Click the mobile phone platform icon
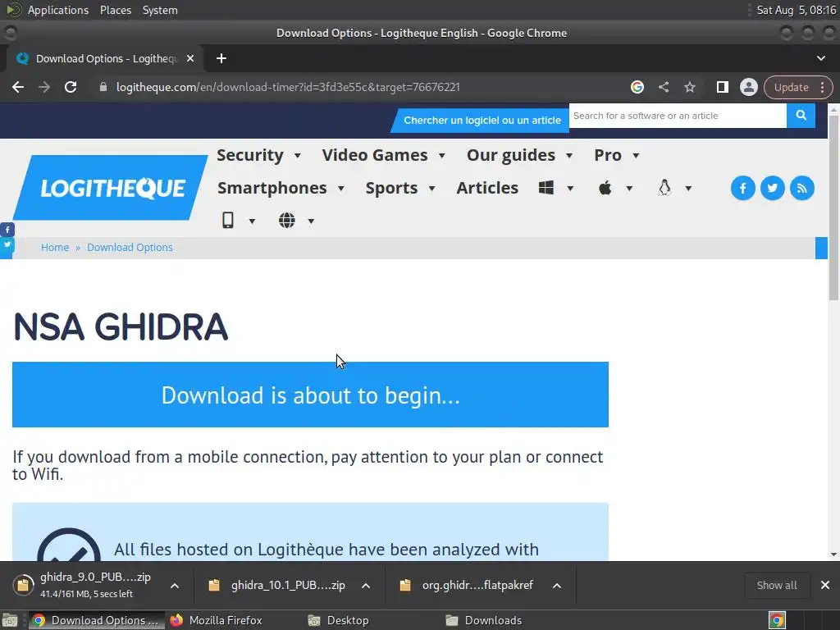The height and width of the screenshot is (630, 840). click(x=228, y=220)
